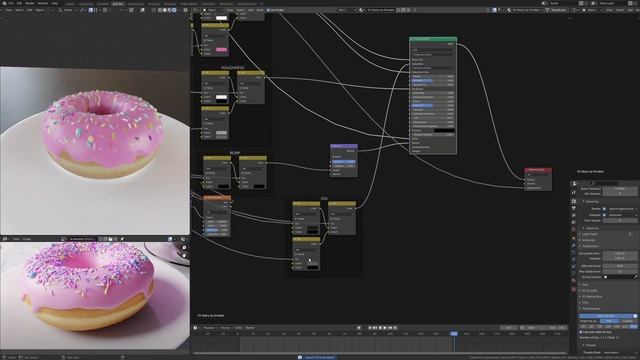Adjust the upper blue slider on Principled BSDF

coord(433,80)
